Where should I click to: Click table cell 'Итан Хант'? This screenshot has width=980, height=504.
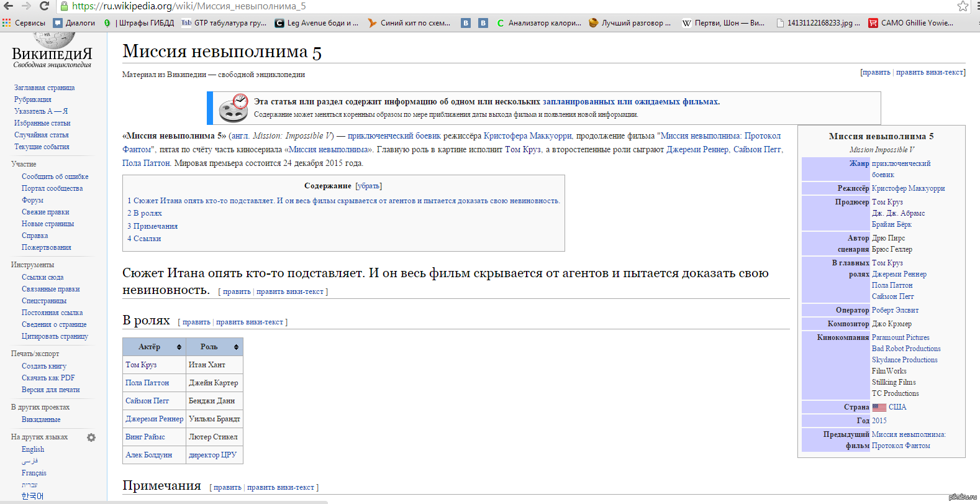point(214,365)
